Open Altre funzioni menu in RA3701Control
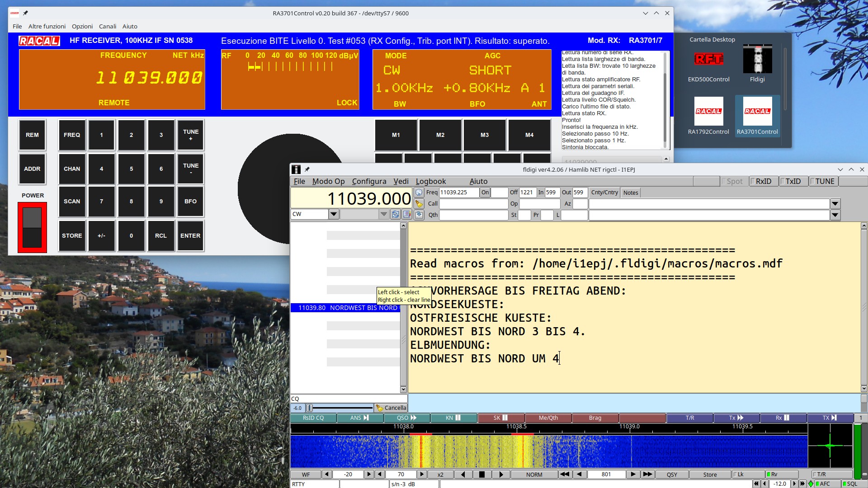 point(47,26)
